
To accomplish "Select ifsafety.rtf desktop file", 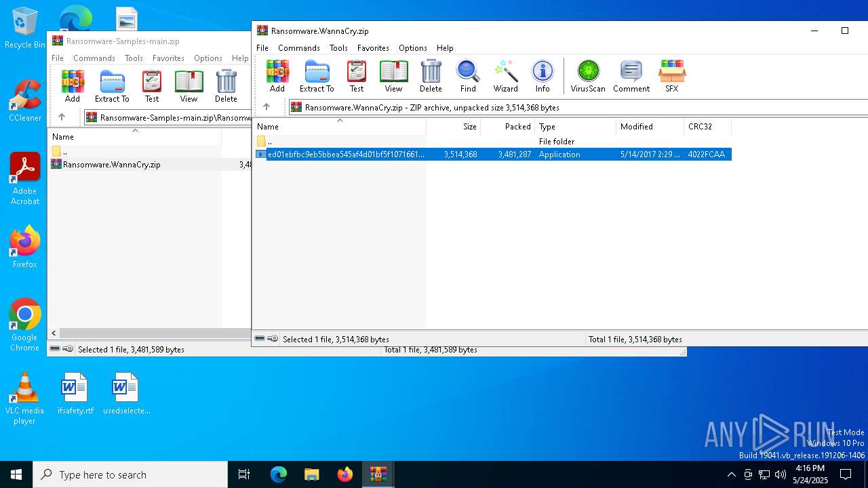I will pyautogui.click(x=75, y=394).
